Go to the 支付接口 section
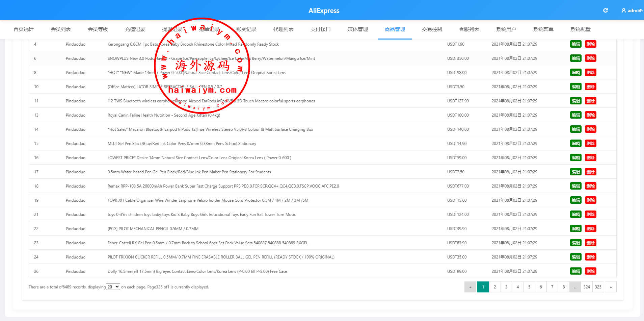 coord(321,29)
